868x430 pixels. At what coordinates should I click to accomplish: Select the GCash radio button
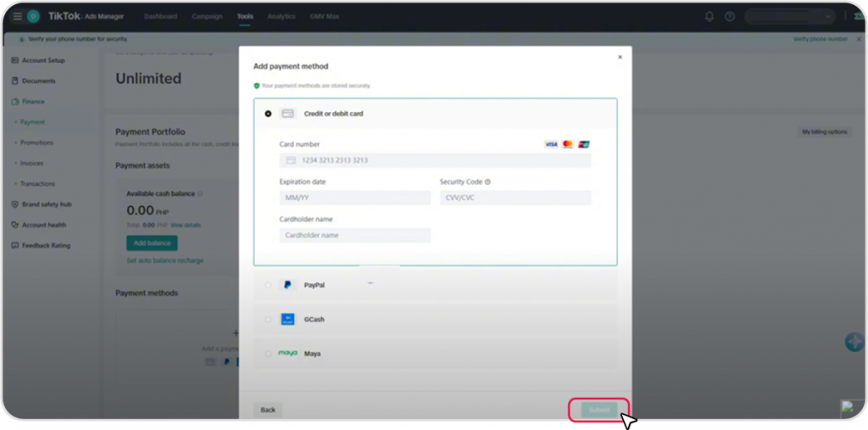click(269, 320)
